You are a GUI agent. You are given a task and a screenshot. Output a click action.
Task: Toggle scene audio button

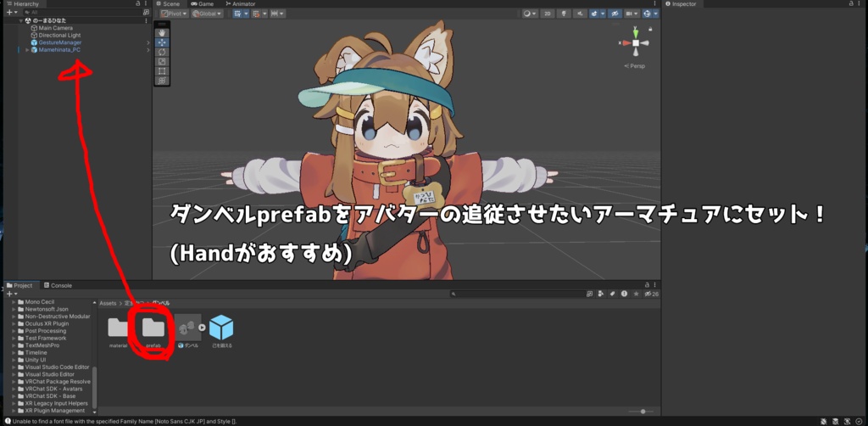[x=580, y=14]
